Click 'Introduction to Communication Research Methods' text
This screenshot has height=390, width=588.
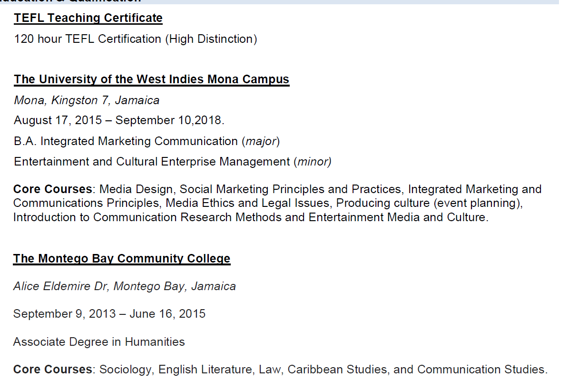(x=159, y=217)
